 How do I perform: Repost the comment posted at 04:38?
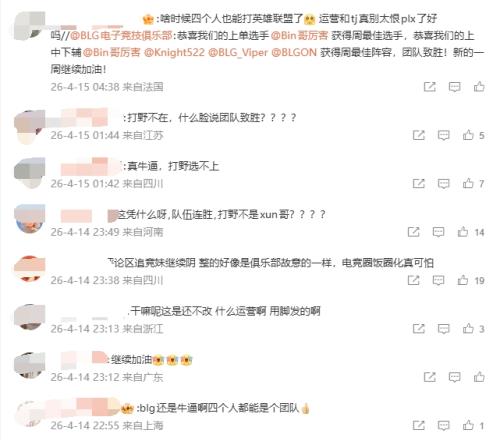tap(430, 87)
